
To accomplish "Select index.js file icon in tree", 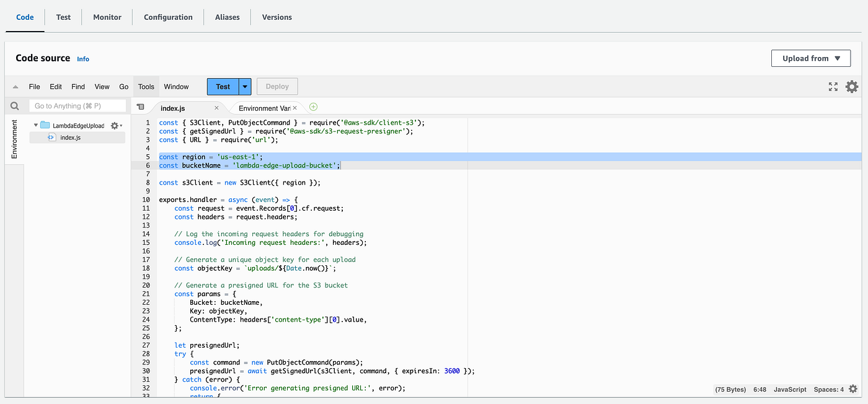I will pos(51,137).
